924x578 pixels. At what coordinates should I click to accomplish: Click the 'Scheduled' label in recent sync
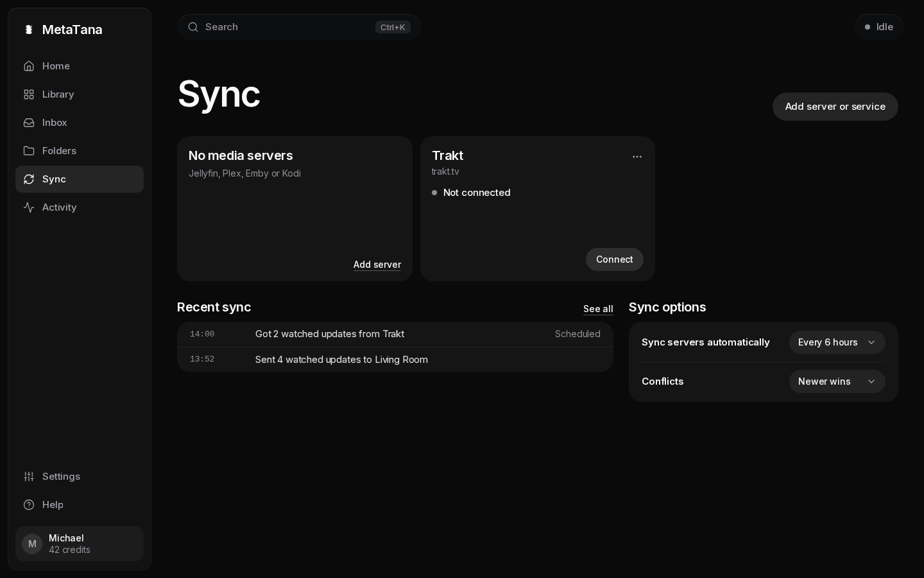[x=577, y=334]
